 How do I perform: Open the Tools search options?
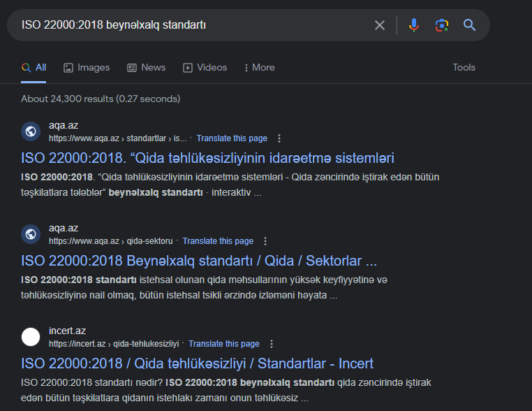(x=464, y=68)
